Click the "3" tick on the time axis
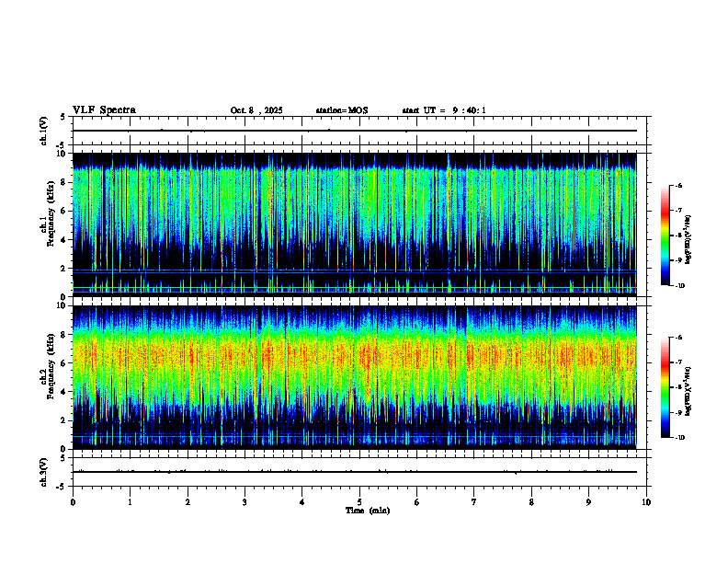 (x=245, y=502)
